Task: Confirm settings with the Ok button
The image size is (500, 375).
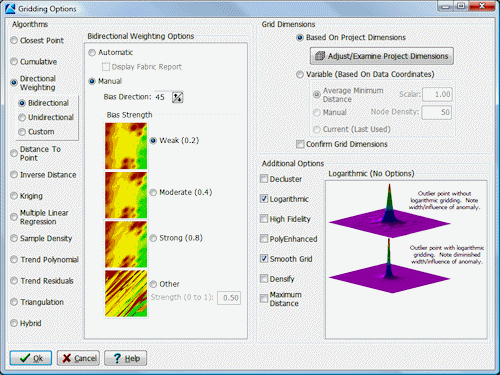Action: 31,358
